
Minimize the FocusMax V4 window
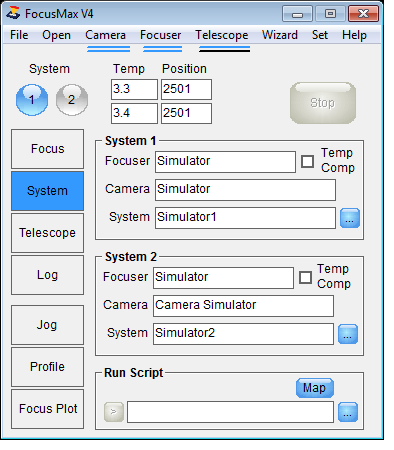click(x=297, y=14)
